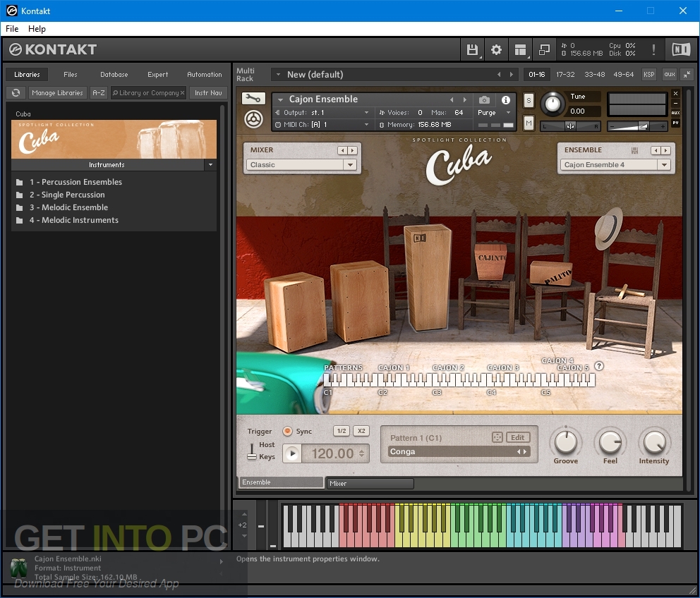The image size is (700, 598).
Task: Switch to the Mixer tab at bottom
Action: pos(370,483)
